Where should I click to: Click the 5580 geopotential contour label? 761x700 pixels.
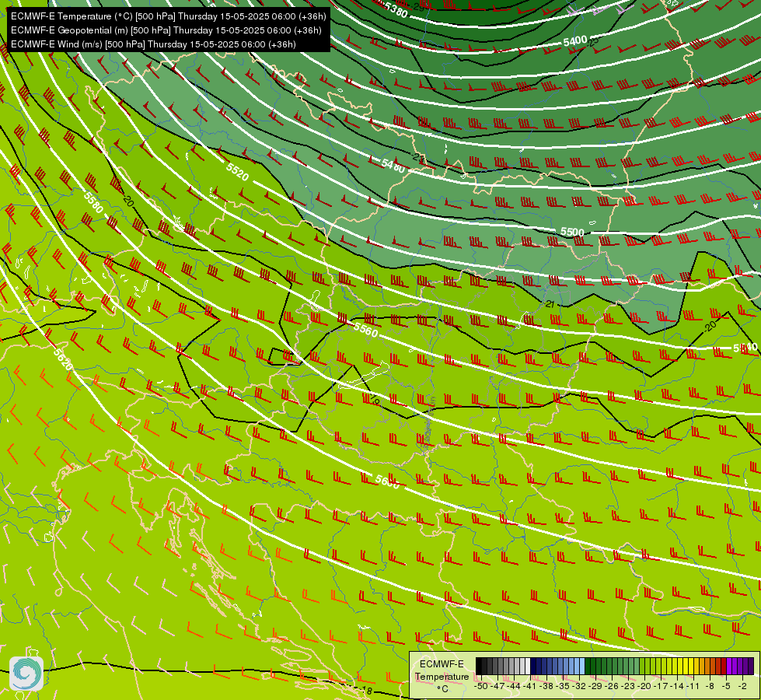coord(94,202)
